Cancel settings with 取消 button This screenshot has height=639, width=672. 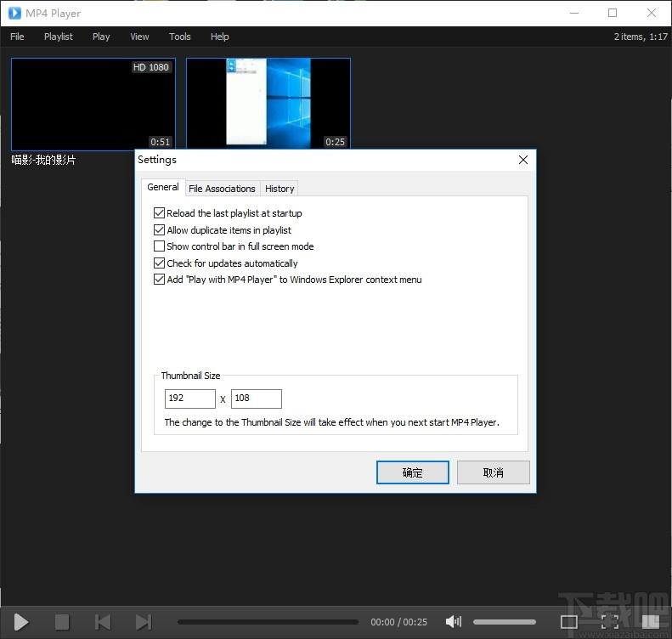click(494, 472)
